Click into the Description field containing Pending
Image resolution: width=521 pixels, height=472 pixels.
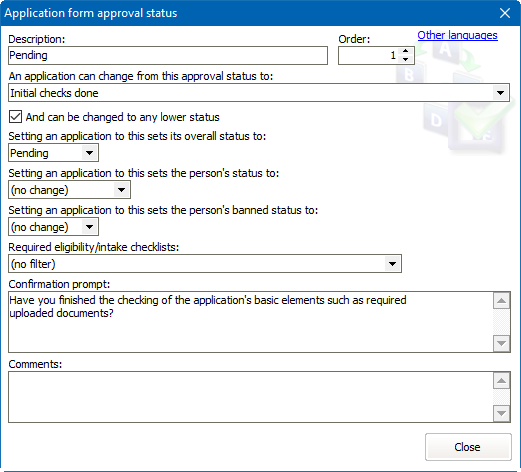[168, 55]
